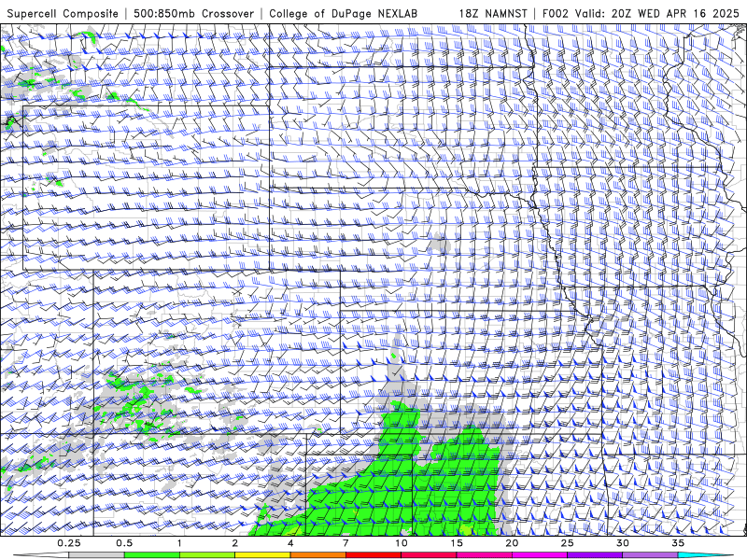Pick the bright green color bar segment

(152, 555)
